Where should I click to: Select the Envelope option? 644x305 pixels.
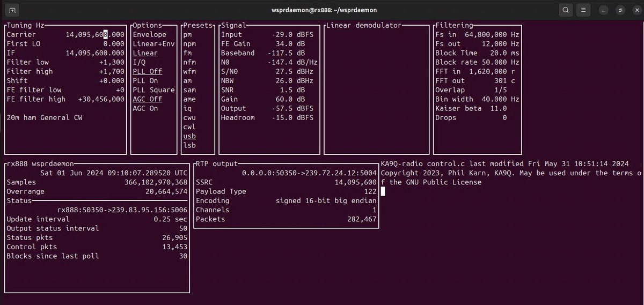[x=150, y=35]
